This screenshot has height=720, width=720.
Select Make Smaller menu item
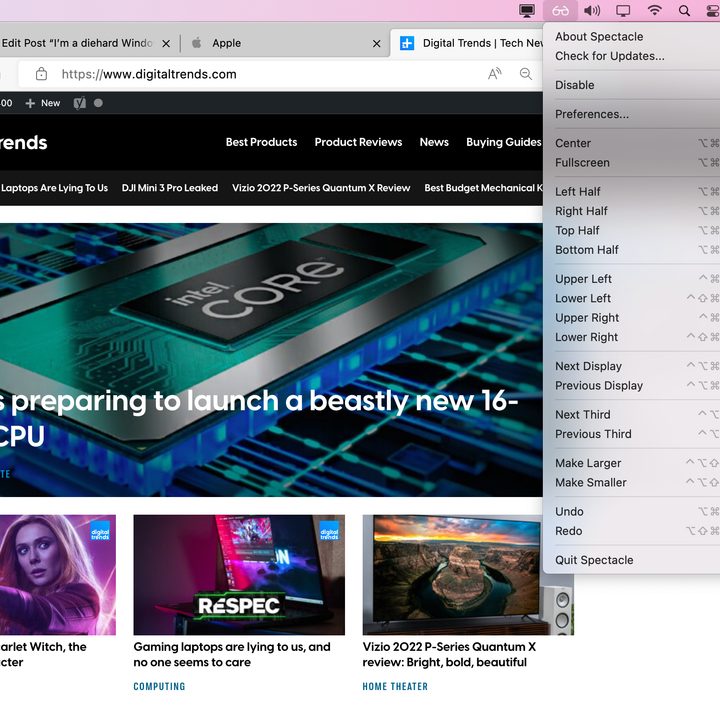point(631,482)
